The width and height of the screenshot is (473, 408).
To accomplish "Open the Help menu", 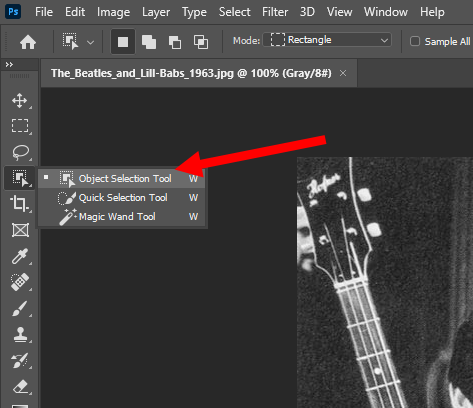I will (432, 12).
